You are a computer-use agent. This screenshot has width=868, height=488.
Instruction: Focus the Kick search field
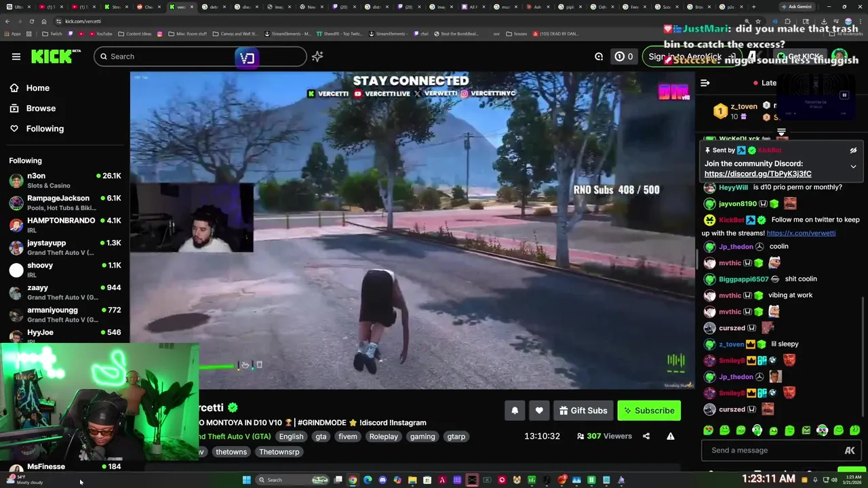200,56
